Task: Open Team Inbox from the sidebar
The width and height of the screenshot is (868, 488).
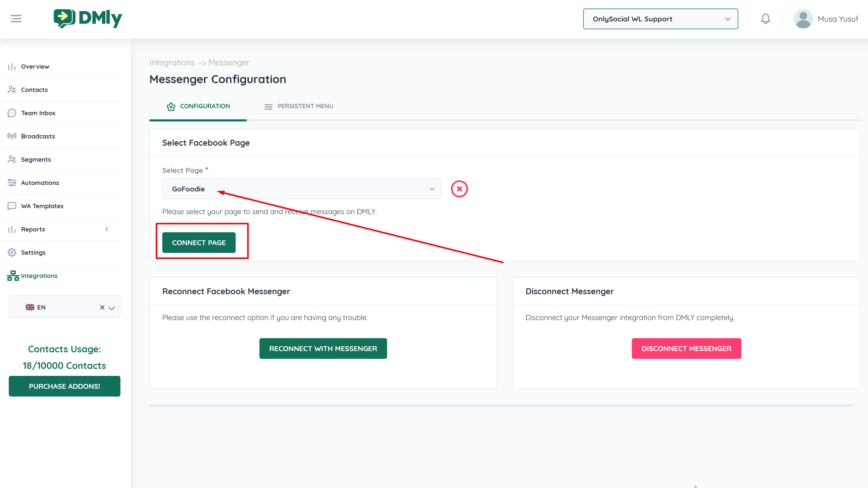Action: tap(38, 113)
